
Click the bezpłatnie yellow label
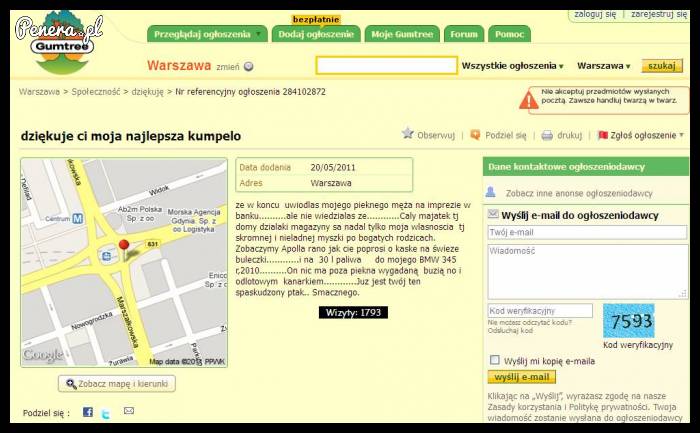coord(316,19)
